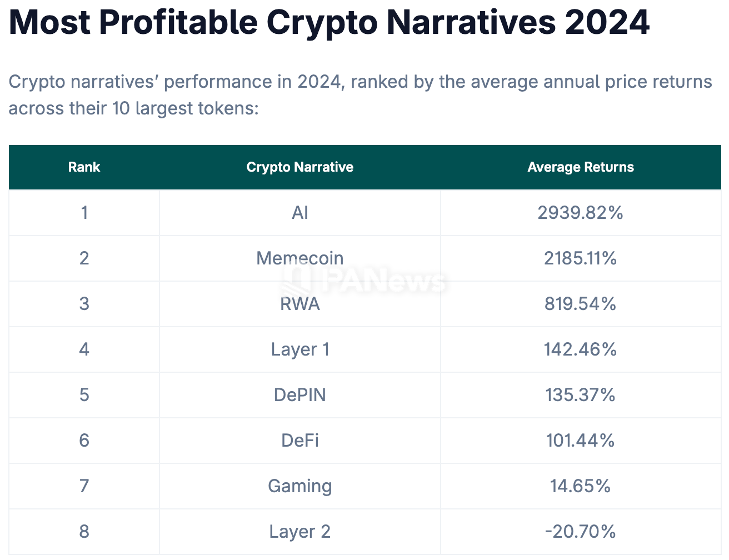Select the Layer 1 narrative cell
This screenshot has width=729, height=560.
point(299,349)
